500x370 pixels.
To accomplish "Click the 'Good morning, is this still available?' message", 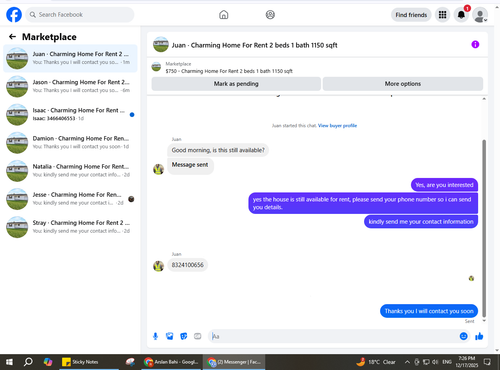I will click(218, 150).
